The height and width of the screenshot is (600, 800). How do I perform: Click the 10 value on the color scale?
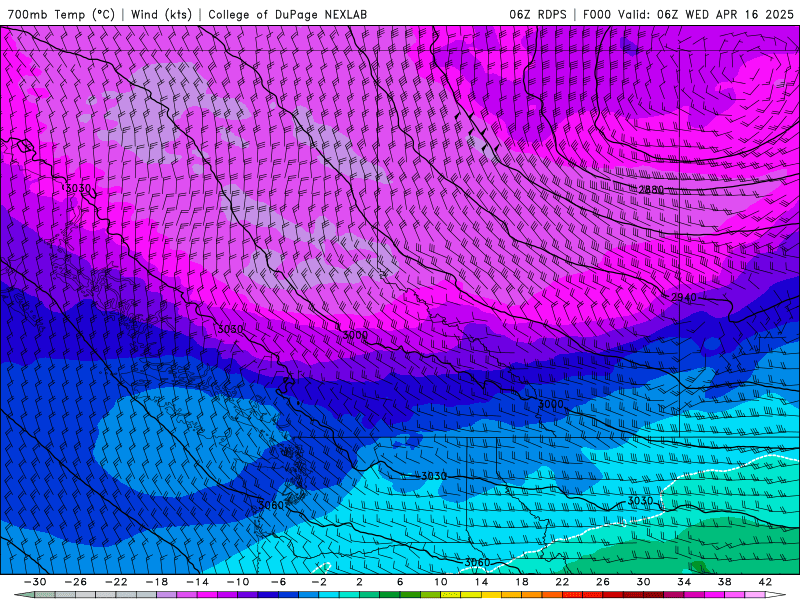441,582
